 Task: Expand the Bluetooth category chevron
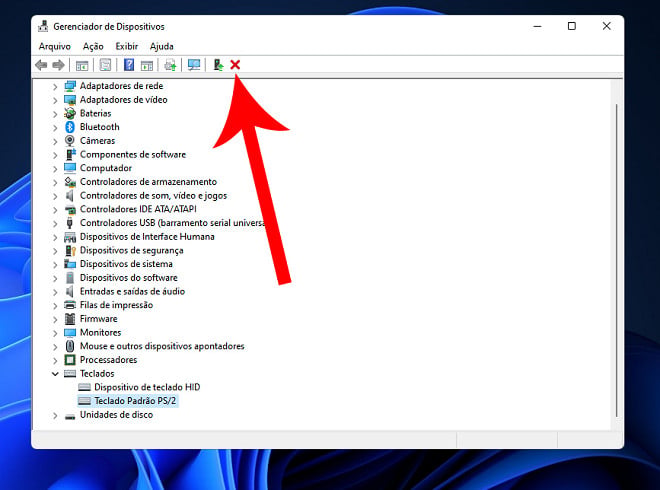tap(55, 128)
